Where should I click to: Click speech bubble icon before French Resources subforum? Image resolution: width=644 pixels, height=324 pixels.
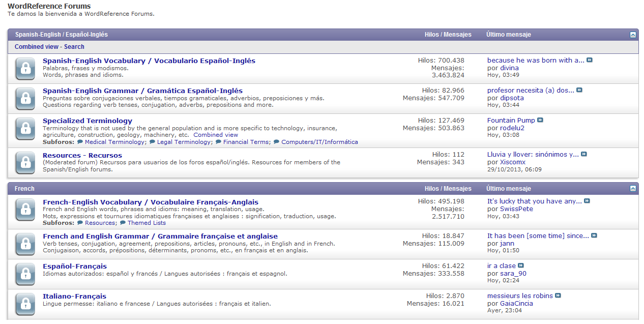pos(80,223)
